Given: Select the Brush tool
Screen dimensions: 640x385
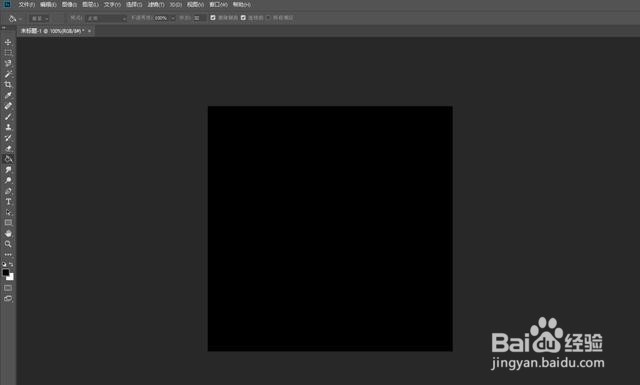Looking at the screenshot, I should click(8, 116).
